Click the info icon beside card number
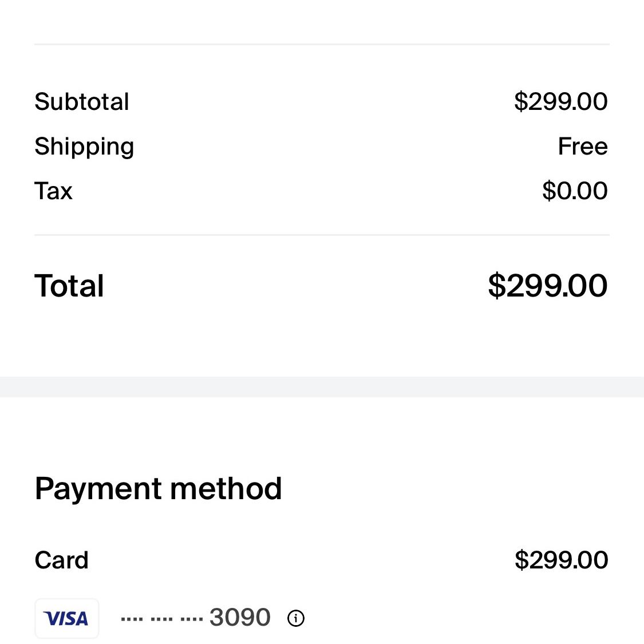The height and width of the screenshot is (644, 644). tap(296, 618)
